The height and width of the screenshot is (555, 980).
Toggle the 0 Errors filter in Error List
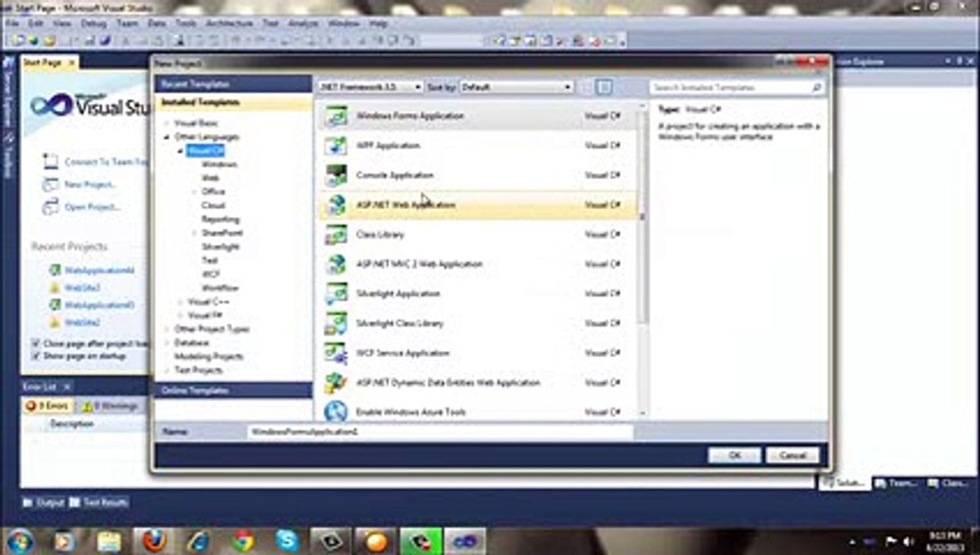[49, 405]
